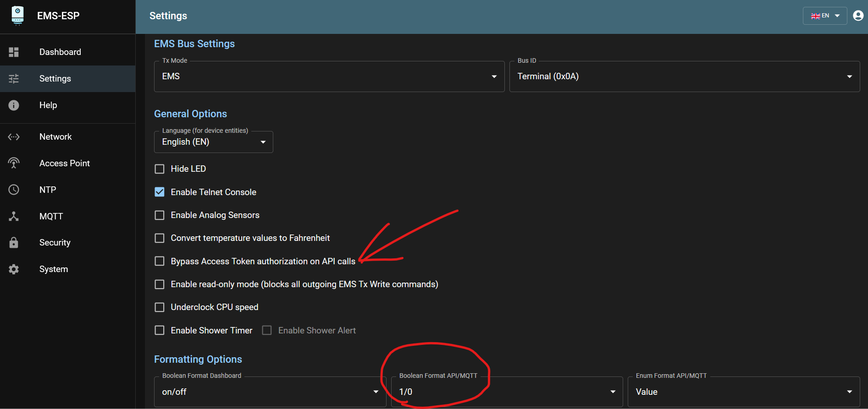Open the Bus ID dropdown

(685, 76)
